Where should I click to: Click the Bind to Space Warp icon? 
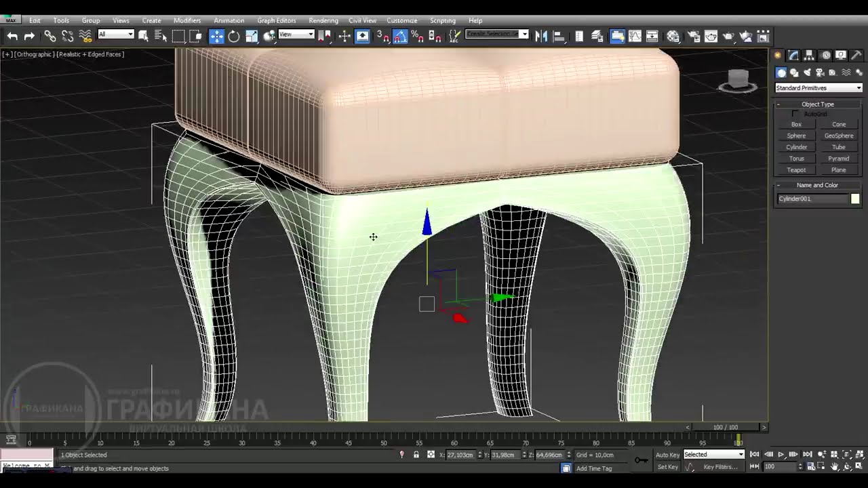pyautogui.click(x=85, y=36)
